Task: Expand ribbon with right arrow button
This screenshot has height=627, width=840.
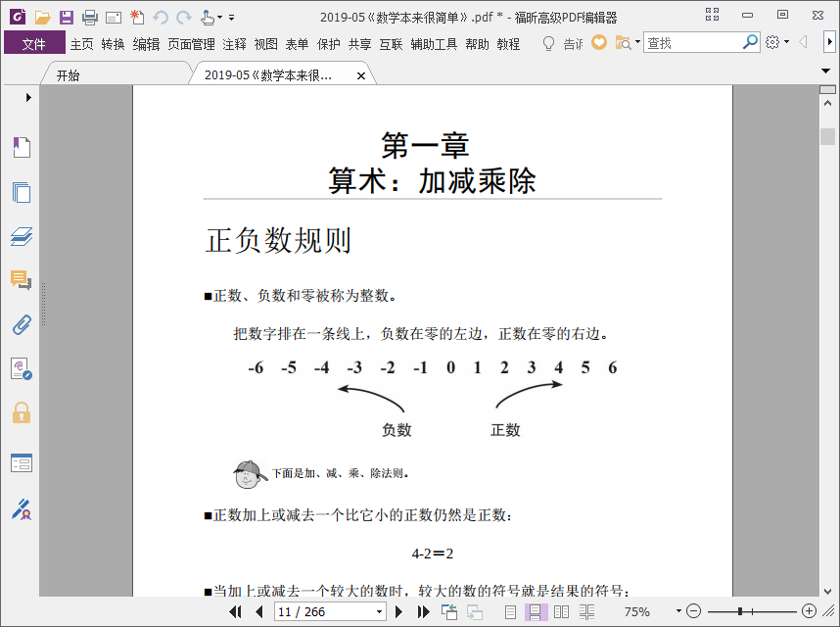Action: [829, 42]
